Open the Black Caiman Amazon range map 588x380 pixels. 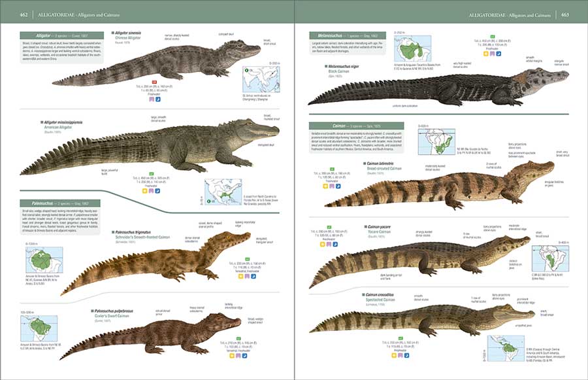click(412, 49)
